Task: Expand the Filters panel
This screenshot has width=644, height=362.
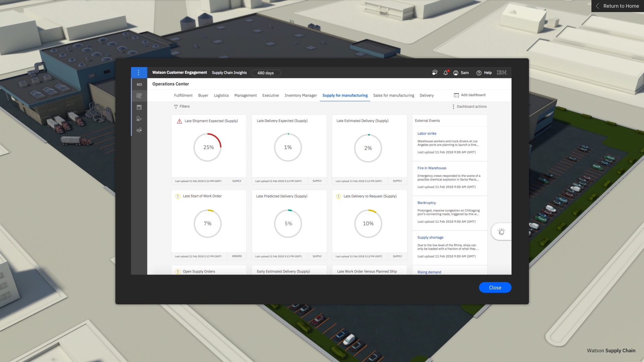Action: pos(182,107)
